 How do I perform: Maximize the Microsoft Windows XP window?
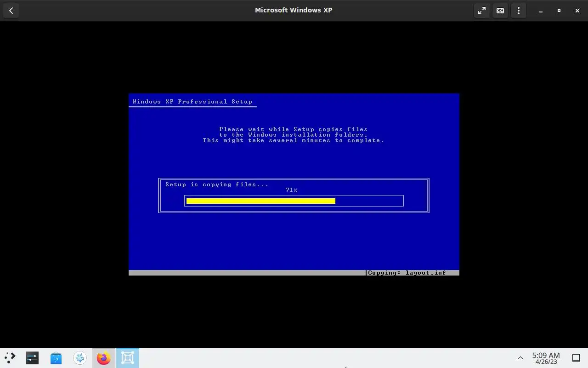click(559, 11)
